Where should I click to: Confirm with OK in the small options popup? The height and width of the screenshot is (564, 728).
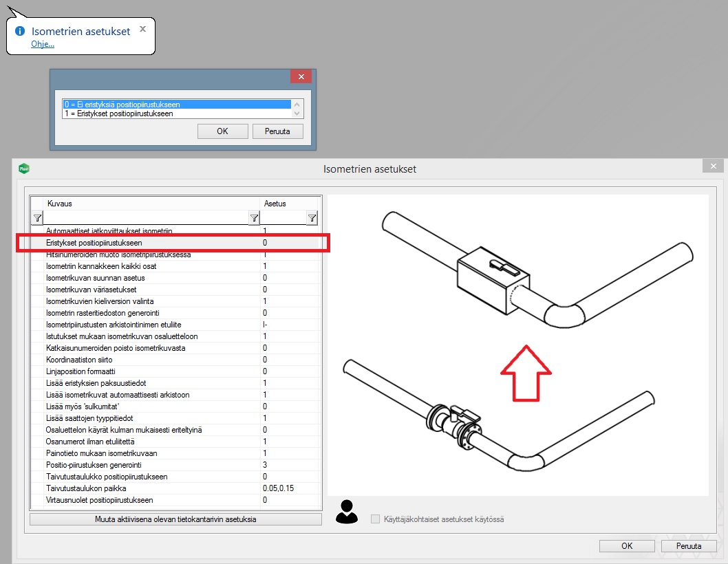point(222,131)
